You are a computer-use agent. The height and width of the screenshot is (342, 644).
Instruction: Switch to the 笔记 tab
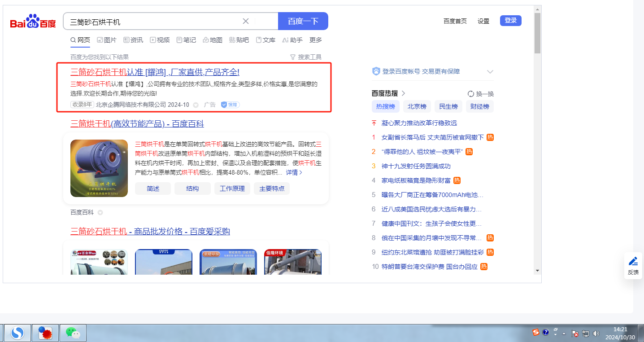(186, 40)
